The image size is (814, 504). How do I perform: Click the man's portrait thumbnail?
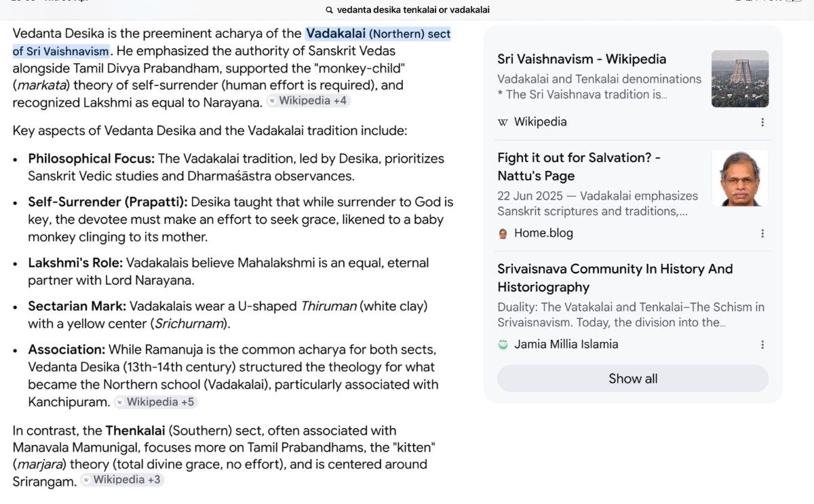[x=740, y=178]
